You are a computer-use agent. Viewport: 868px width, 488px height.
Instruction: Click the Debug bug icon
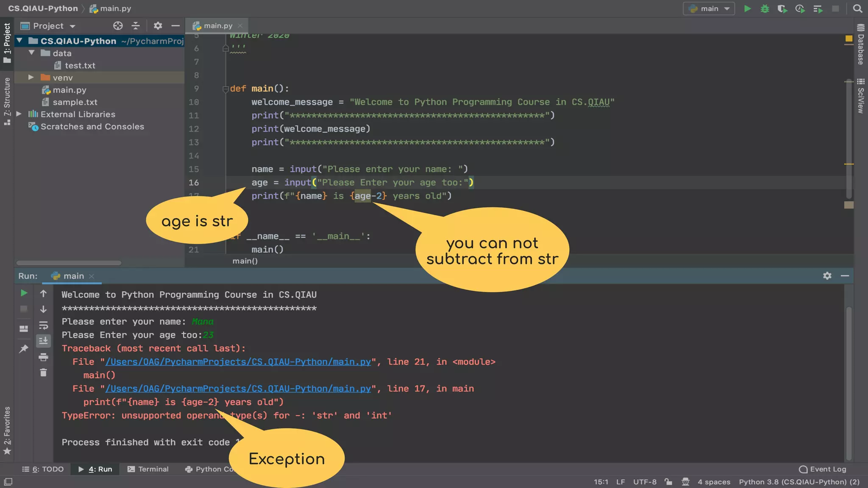click(765, 8)
